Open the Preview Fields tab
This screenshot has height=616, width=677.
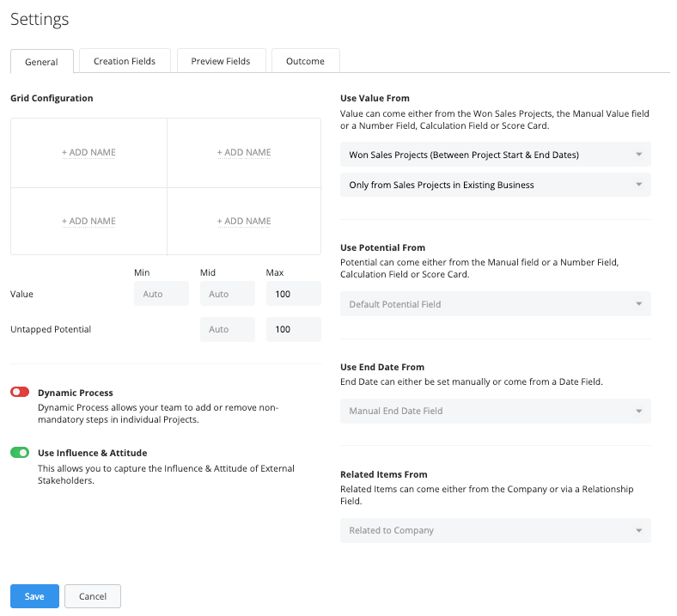[220, 61]
